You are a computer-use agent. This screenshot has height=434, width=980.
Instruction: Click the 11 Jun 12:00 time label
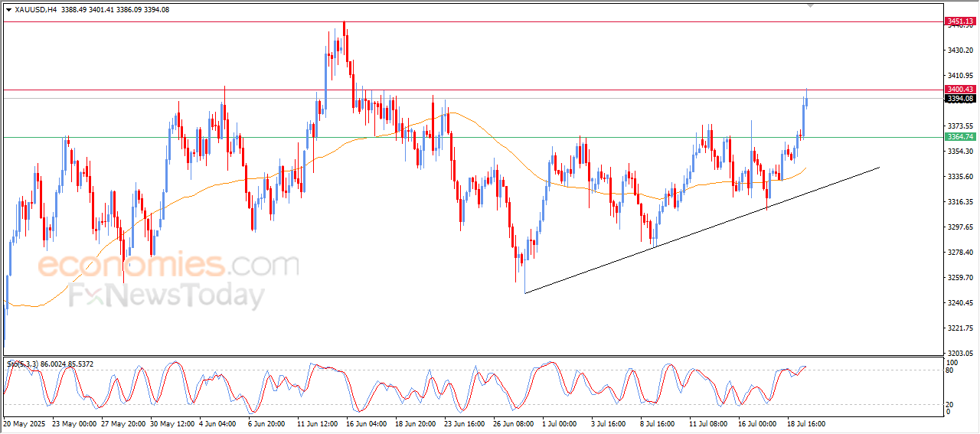(318, 423)
